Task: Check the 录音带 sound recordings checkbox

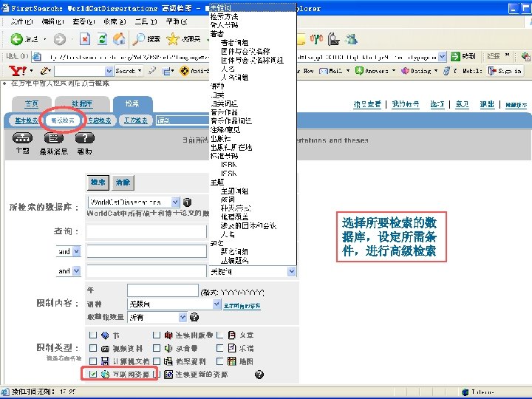Action: point(157,348)
